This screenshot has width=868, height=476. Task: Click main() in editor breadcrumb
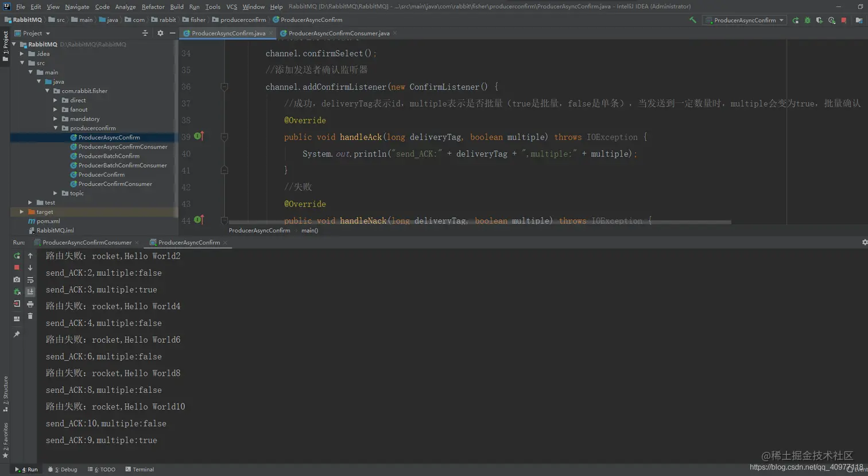click(309, 231)
